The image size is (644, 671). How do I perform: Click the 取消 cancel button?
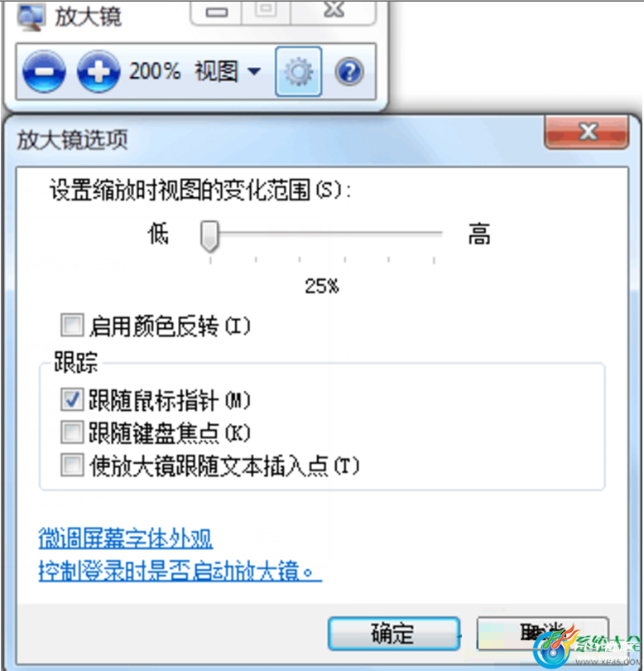[543, 634]
